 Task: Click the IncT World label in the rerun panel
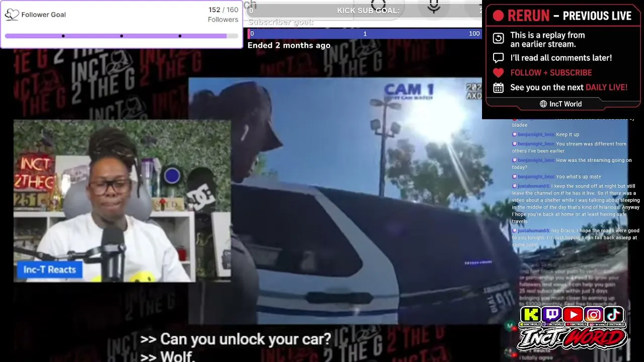pyautogui.click(x=566, y=104)
